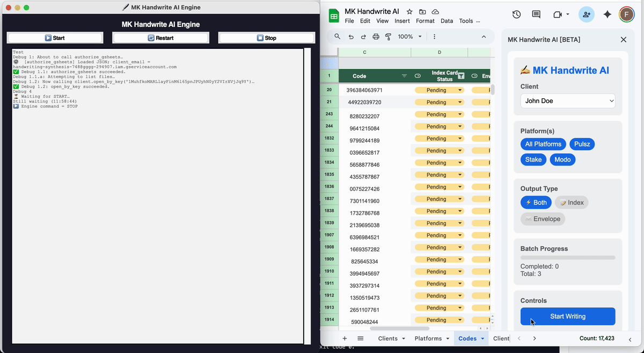This screenshot has height=353, width=644.
Task: Click the undo arrow in toolbar
Action: click(x=351, y=37)
